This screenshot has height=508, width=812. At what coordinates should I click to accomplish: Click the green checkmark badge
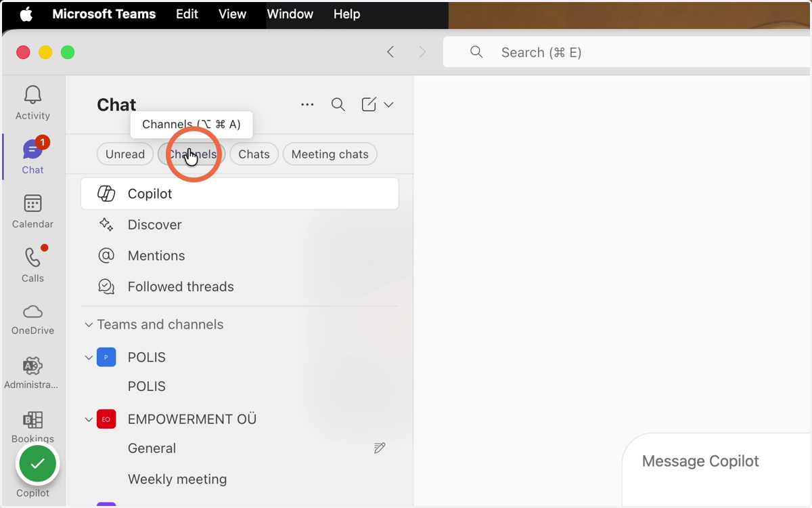[38, 464]
